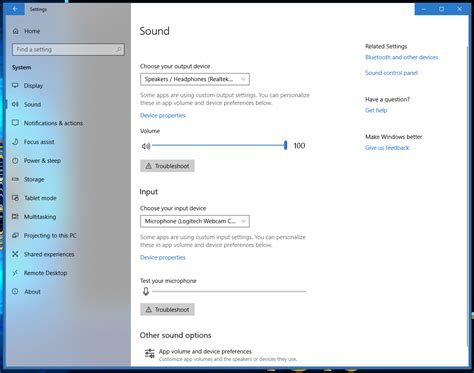Click the Power & sleep icon
The width and height of the screenshot is (474, 373).
coord(15,161)
